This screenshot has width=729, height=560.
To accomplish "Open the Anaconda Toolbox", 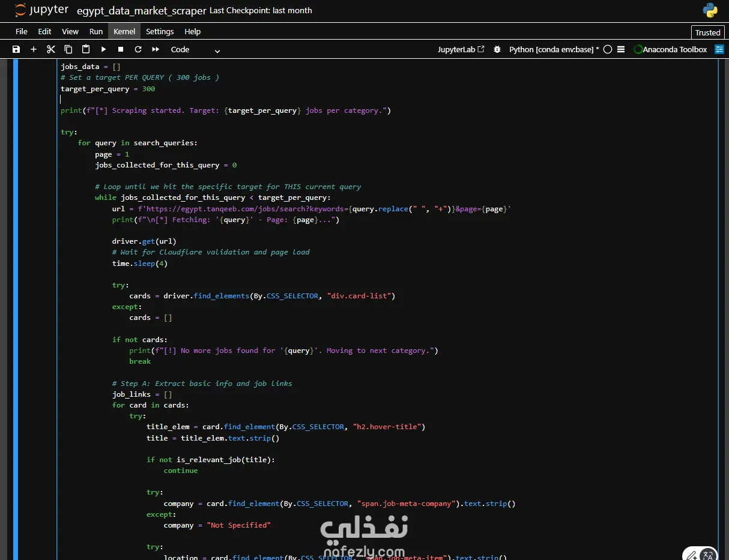I will tap(670, 49).
